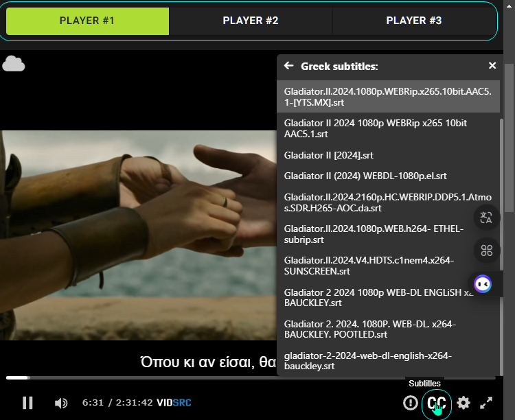Seek in the video progress bar
This screenshot has width=515, height=420.
[x=251, y=378]
